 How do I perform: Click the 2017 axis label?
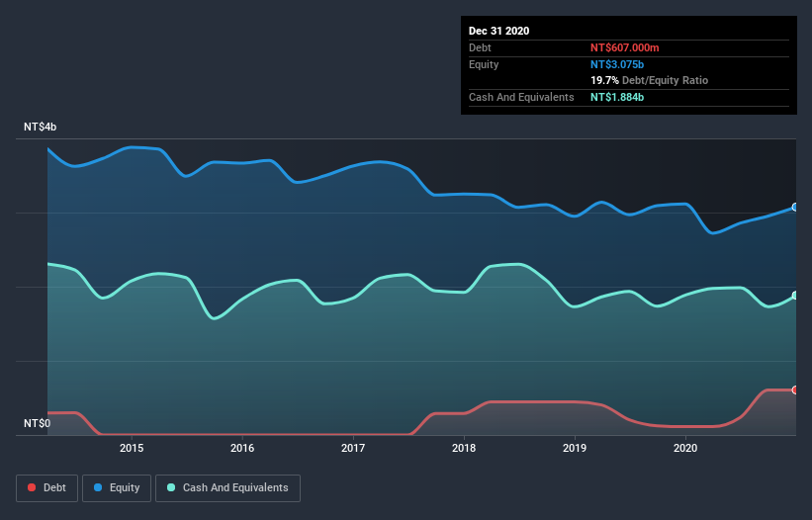353,448
